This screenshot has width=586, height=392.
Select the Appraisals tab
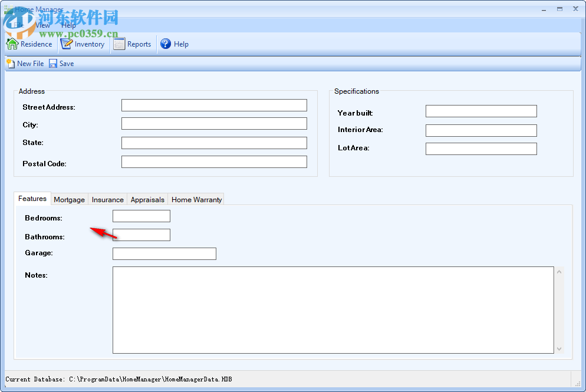[147, 200]
